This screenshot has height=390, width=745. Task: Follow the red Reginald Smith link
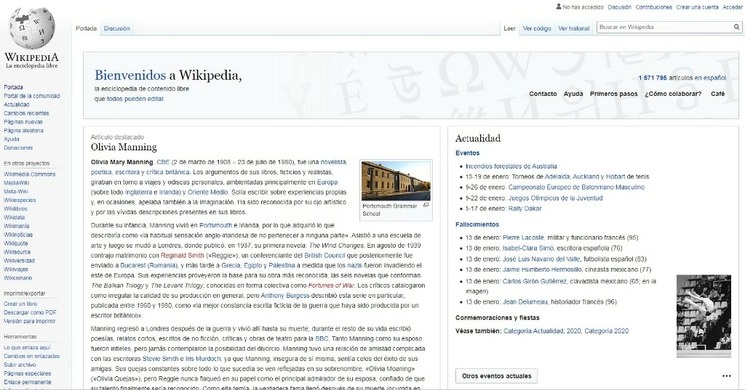pyautogui.click(x=182, y=256)
